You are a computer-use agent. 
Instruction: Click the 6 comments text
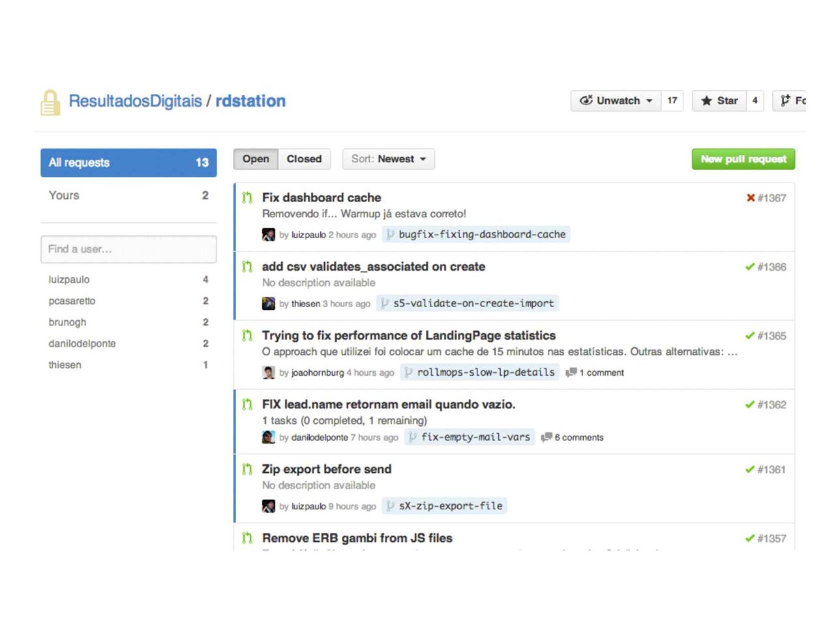point(579,438)
